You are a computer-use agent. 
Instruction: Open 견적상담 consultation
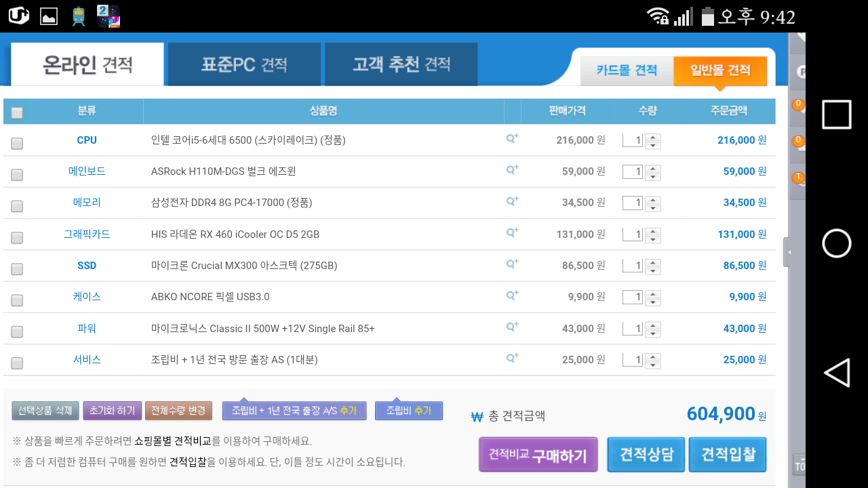click(647, 455)
